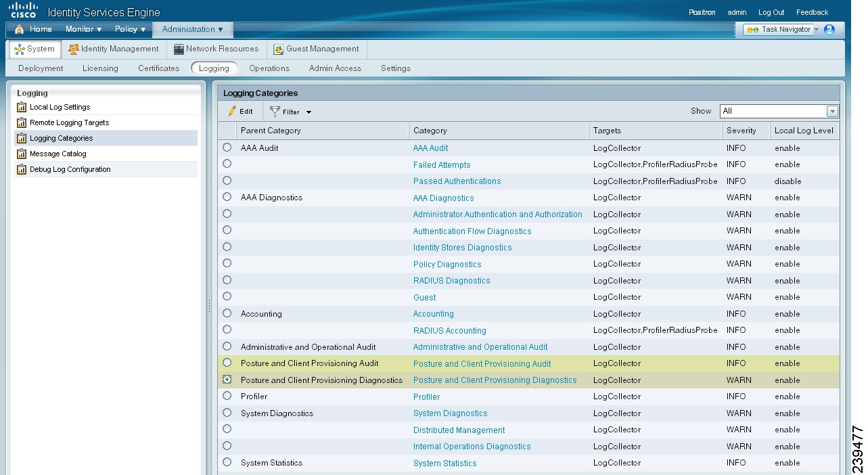Click the 'Logging Categories' panel title

[260, 93]
